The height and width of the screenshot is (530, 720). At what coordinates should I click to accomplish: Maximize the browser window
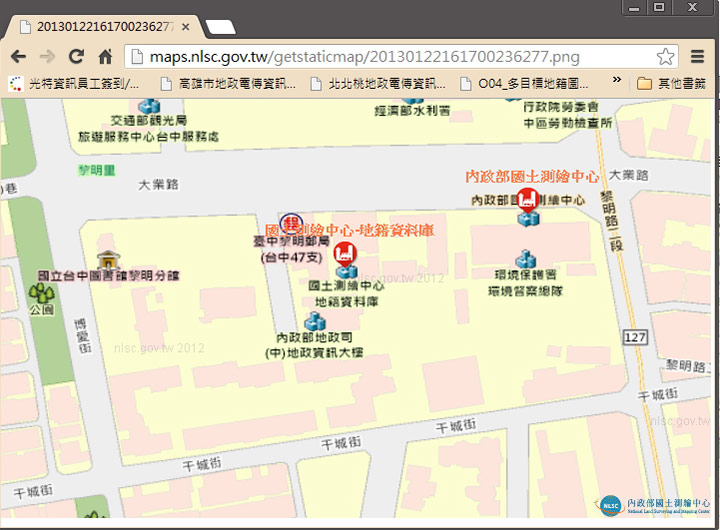659,7
